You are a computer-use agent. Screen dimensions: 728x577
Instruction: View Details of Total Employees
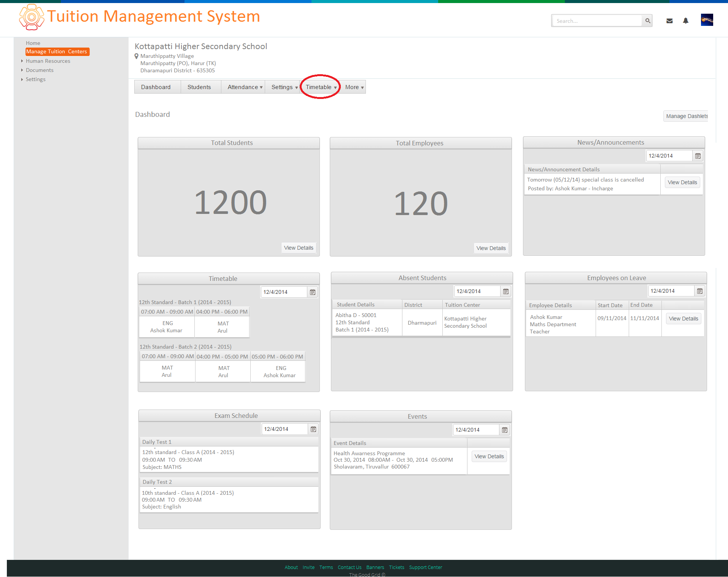pos(491,249)
